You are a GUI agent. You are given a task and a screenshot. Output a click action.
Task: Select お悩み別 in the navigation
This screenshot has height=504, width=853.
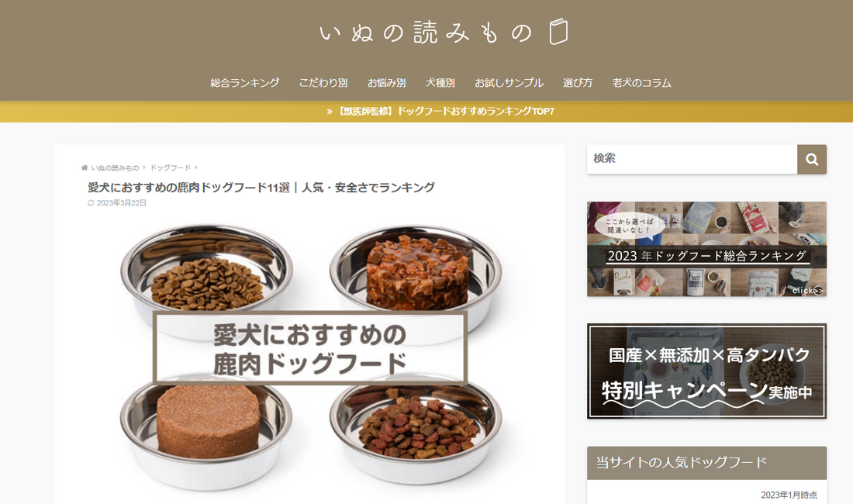point(386,83)
